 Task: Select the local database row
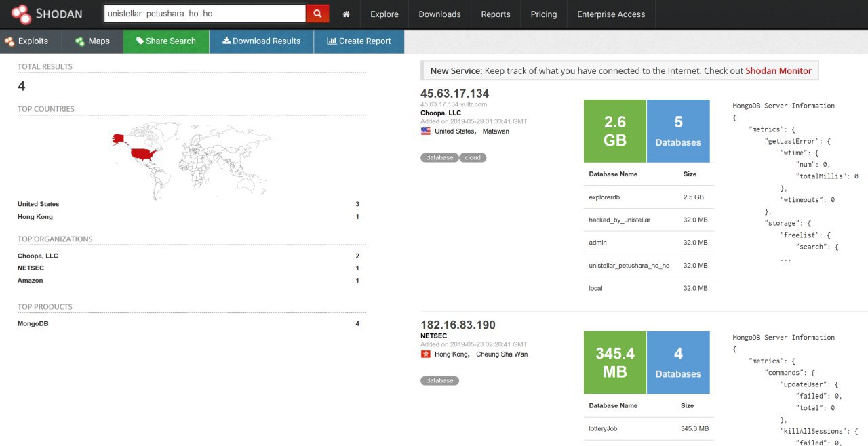(x=648, y=288)
